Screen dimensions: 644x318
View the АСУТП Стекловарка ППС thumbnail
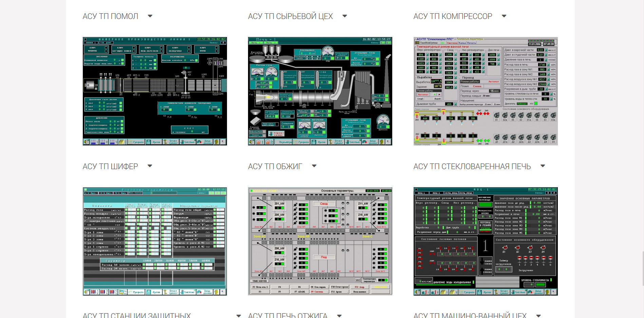485,91
